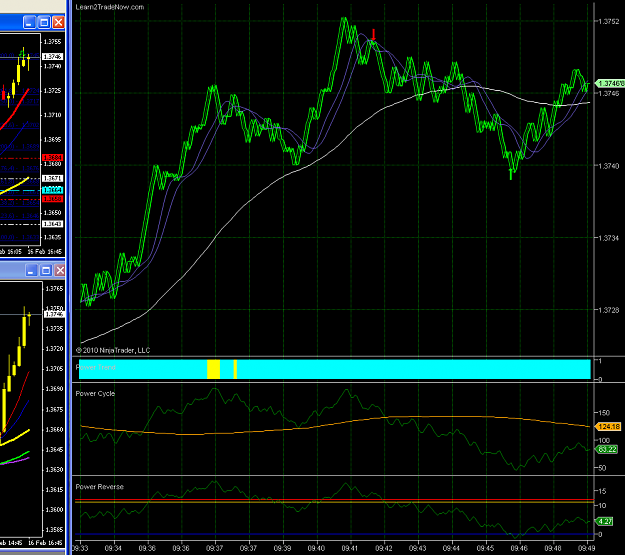Click the narrow yellow segment in Power Trend bar

235,369
